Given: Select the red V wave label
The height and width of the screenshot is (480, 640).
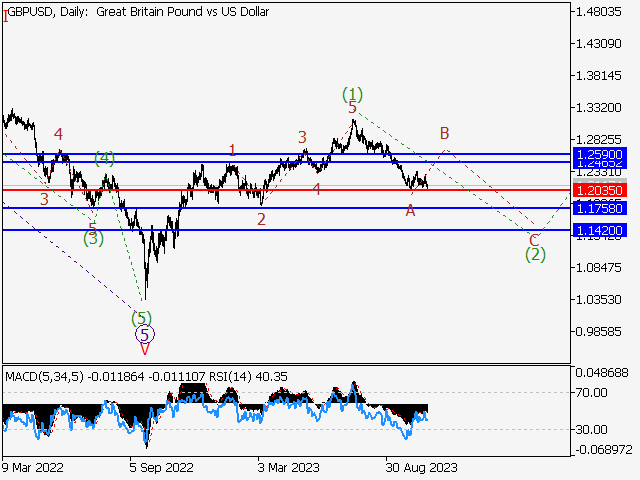Looking at the screenshot, I should 144,349.
